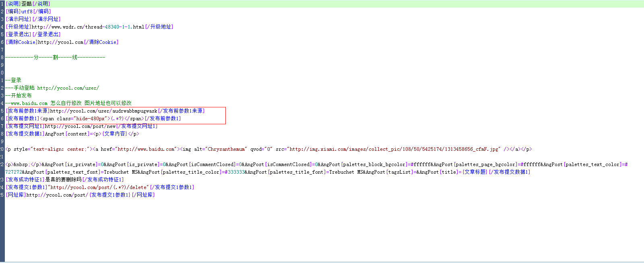Click the href www.baidu.com value in anchor tag
This screenshot has height=263, width=644.
point(146,149)
